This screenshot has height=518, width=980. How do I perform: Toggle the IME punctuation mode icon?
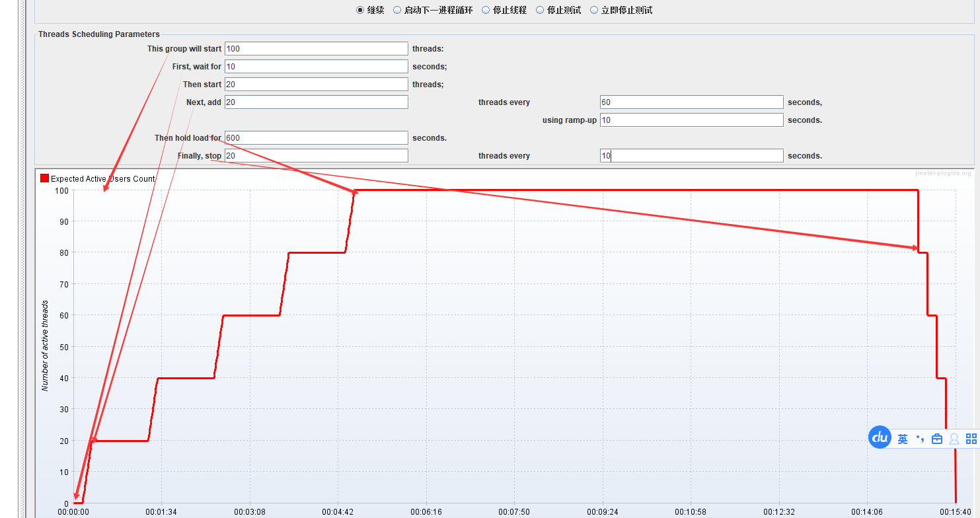(920, 439)
